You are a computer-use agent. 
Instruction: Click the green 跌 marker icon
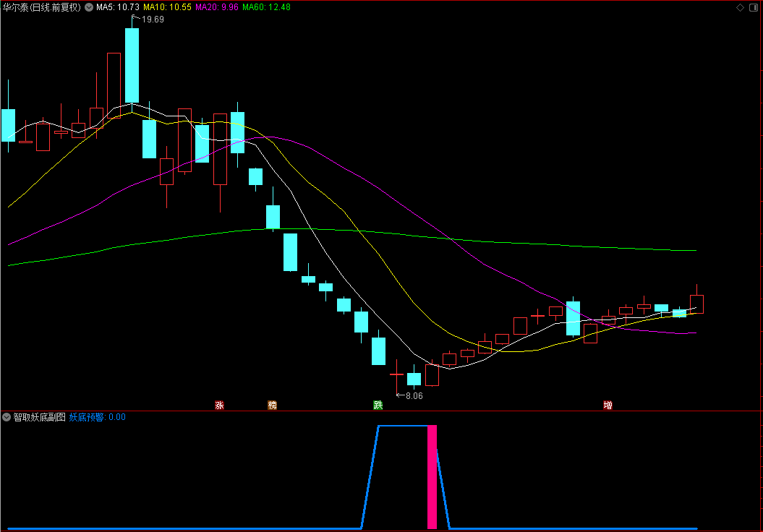click(378, 405)
